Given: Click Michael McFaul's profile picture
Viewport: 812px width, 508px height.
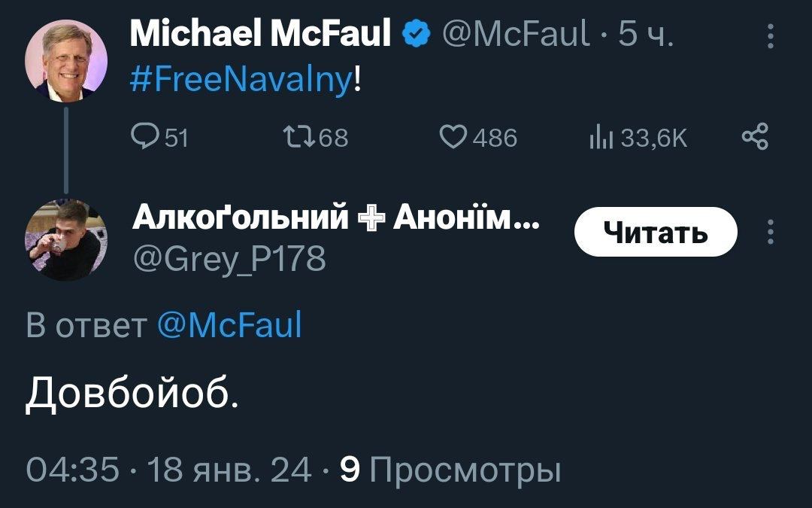Looking at the screenshot, I should pyautogui.click(x=66, y=61).
